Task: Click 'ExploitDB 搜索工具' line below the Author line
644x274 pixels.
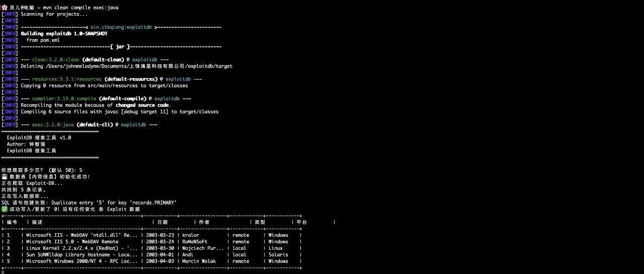Action: coord(32,151)
